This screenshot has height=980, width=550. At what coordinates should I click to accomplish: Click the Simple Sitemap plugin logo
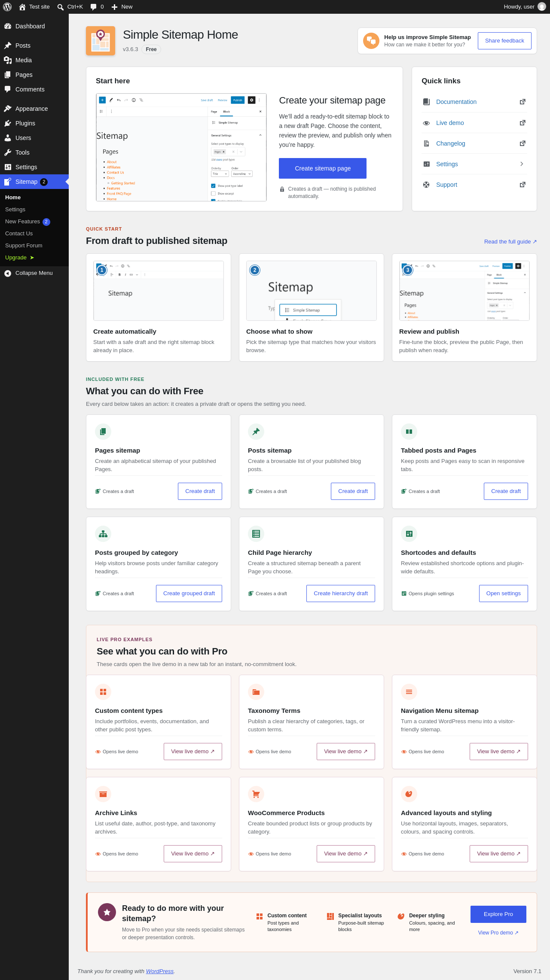click(101, 41)
